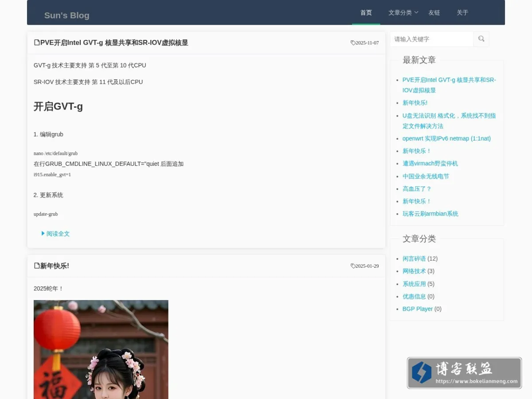
Task: Open 网络技术 category
Action: pyautogui.click(x=414, y=271)
